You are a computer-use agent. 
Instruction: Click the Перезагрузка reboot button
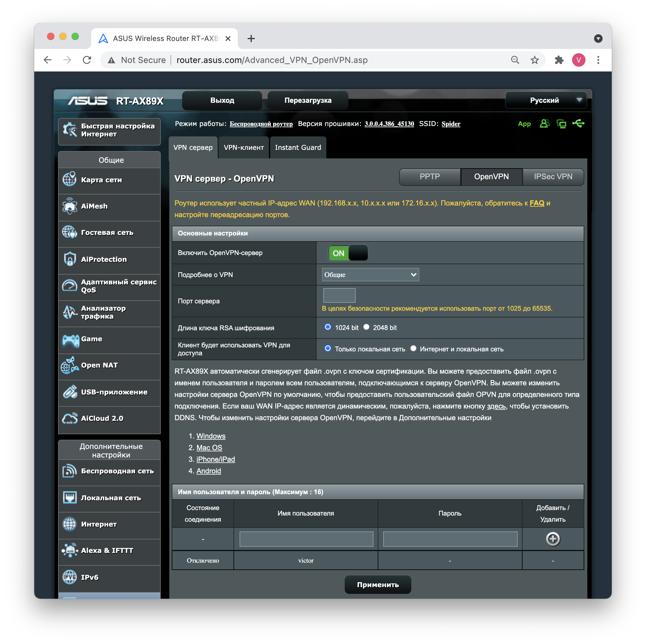308,100
